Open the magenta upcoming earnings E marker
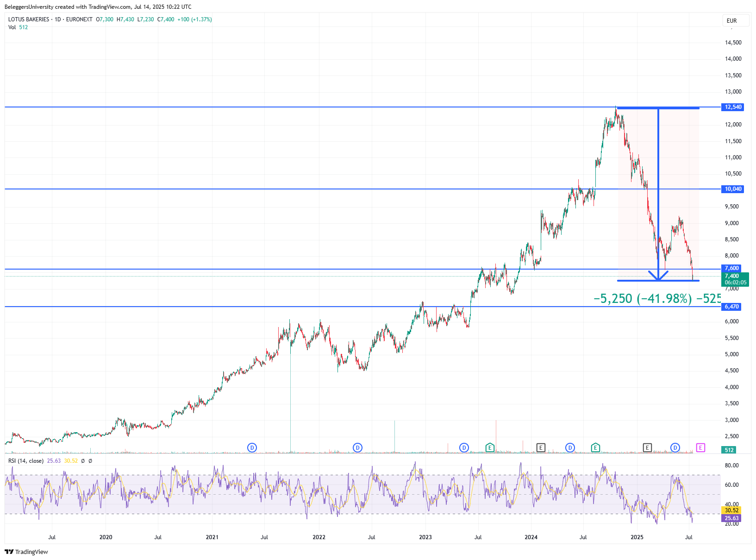Image resolution: width=756 pixels, height=560 pixels. (700, 447)
